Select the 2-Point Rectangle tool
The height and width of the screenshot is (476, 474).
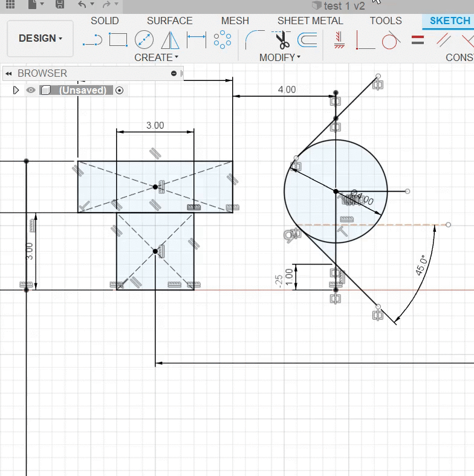point(118,40)
